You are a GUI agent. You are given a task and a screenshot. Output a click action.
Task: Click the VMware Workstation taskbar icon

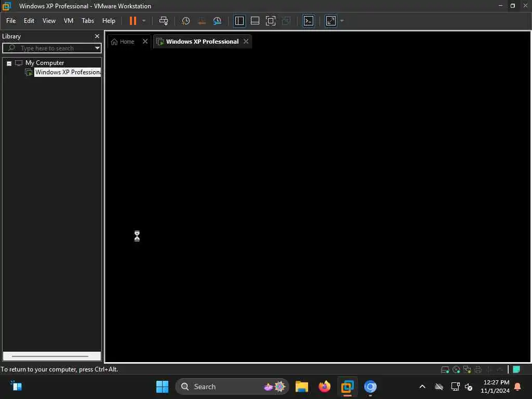pyautogui.click(x=348, y=387)
